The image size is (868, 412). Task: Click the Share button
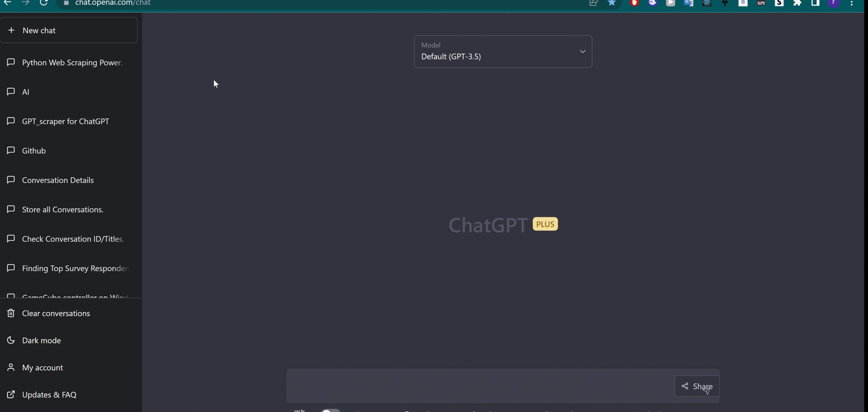pyautogui.click(x=696, y=386)
